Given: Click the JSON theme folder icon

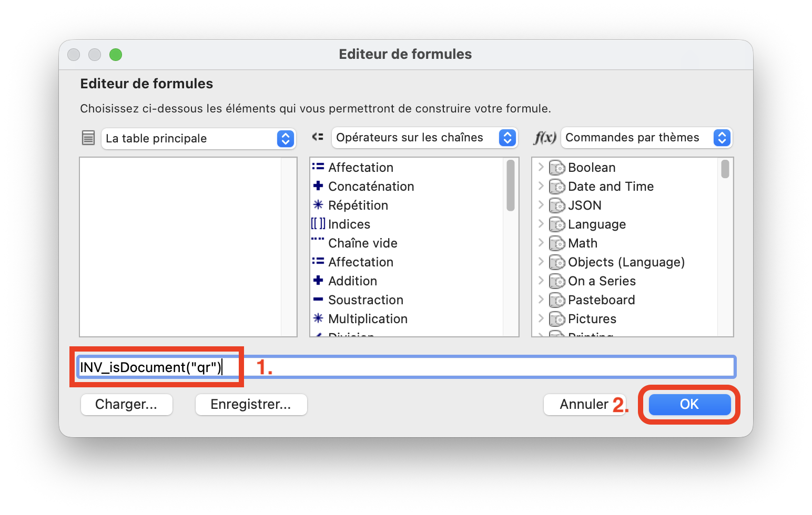Looking at the screenshot, I should click(557, 205).
